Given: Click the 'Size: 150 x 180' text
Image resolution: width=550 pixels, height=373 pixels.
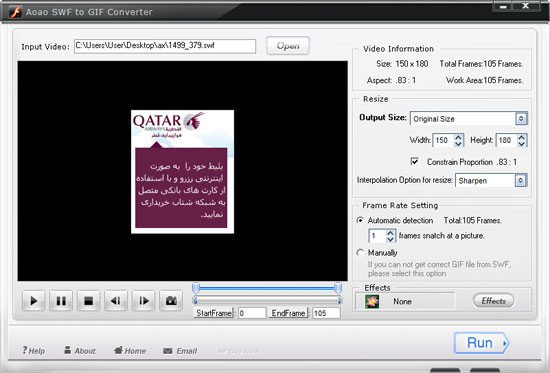Looking at the screenshot, I should coord(402,64).
